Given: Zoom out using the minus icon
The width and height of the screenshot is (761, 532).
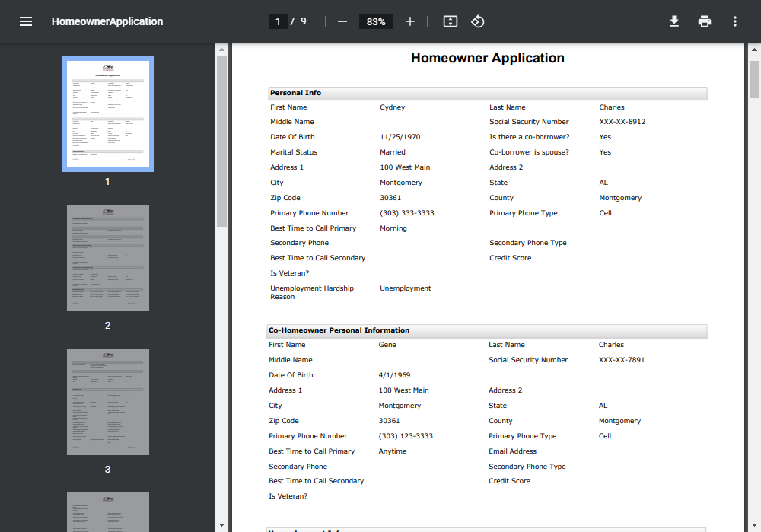Looking at the screenshot, I should 342,21.
